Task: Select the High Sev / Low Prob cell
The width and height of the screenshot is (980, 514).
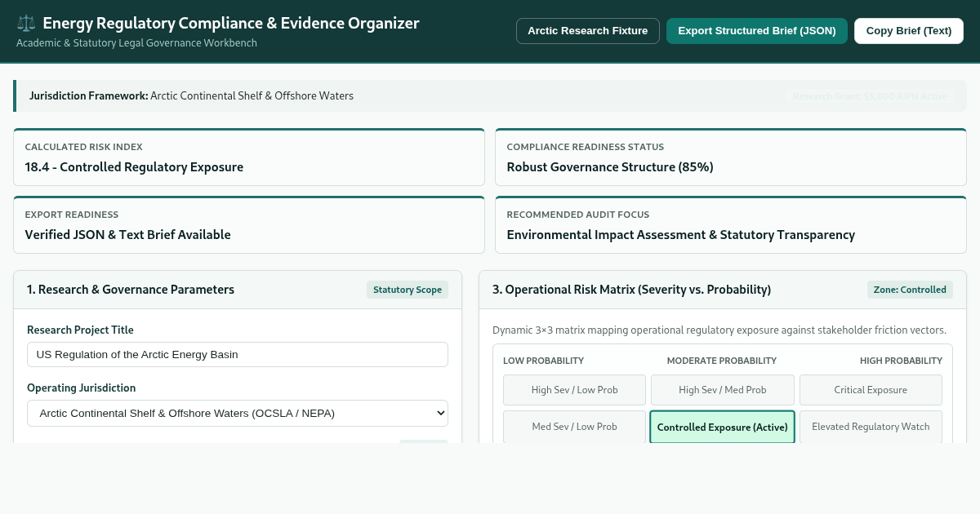Action: [574, 390]
